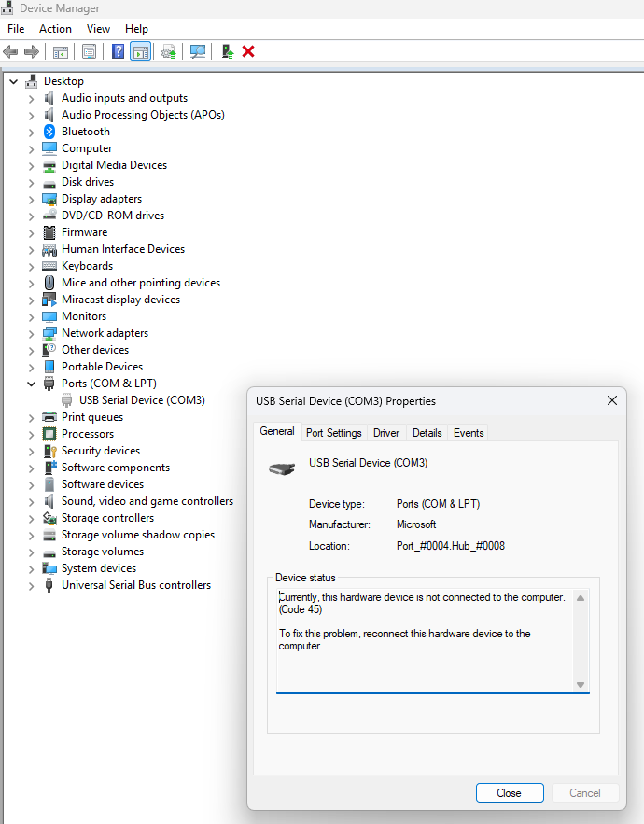644x824 pixels.
Task: Expand Sound, video and game controllers
Action: pyautogui.click(x=31, y=502)
